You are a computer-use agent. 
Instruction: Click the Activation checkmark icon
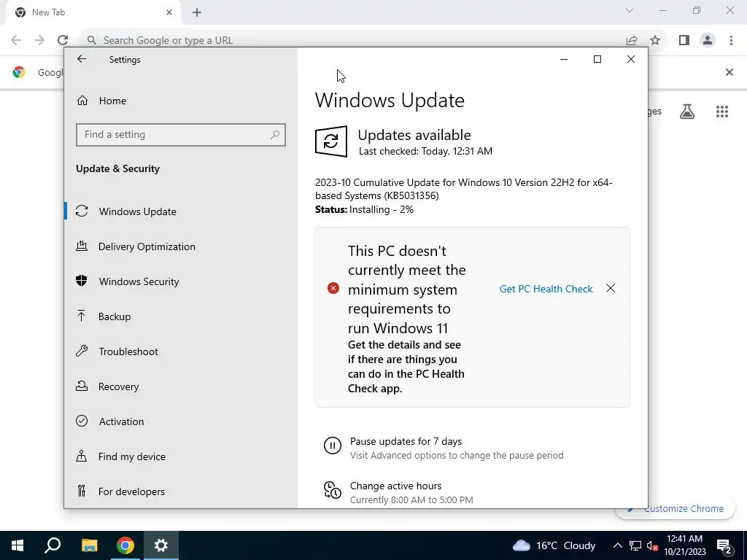pyautogui.click(x=82, y=421)
